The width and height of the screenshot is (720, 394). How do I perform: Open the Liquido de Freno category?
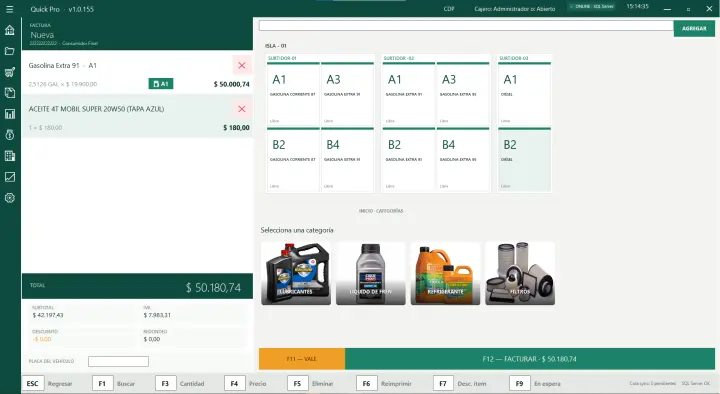pos(371,273)
